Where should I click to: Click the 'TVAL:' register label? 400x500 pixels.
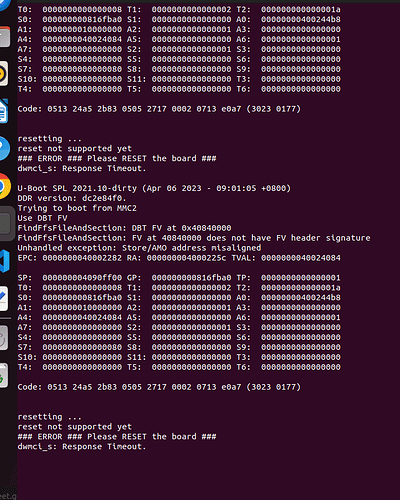244,258
